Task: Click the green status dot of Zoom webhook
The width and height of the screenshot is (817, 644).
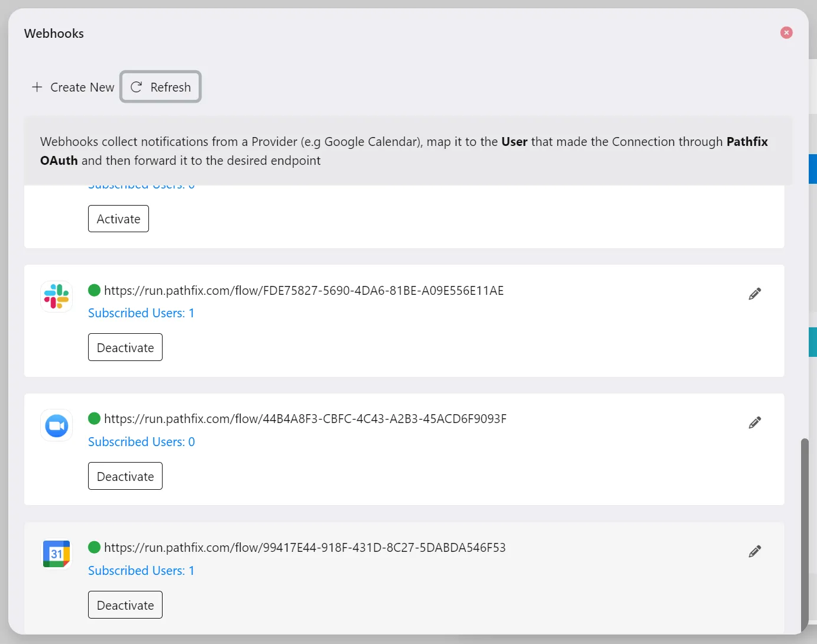Action: pos(94,418)
